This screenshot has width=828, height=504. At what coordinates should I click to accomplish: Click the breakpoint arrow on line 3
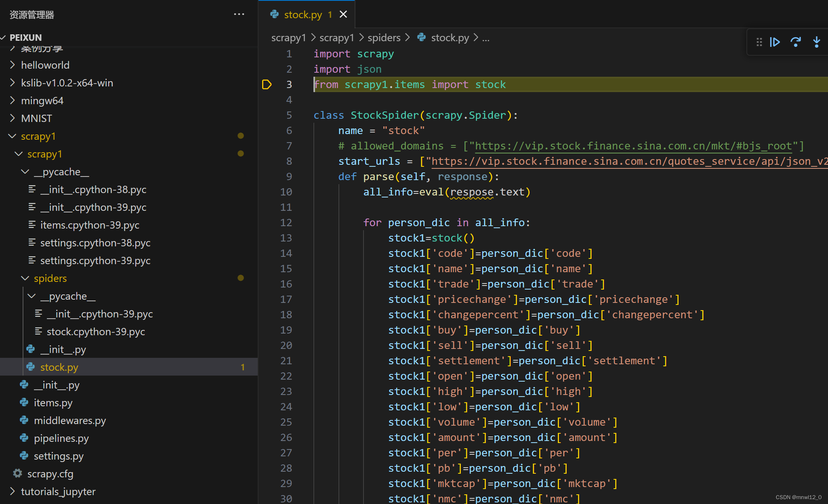point(267,84)
